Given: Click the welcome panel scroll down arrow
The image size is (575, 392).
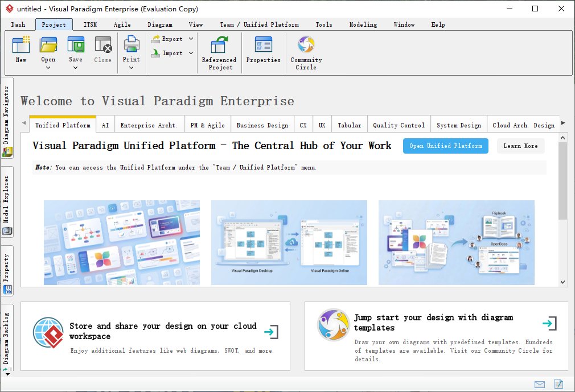Looking at the screenshot, I should coord(563,282).
